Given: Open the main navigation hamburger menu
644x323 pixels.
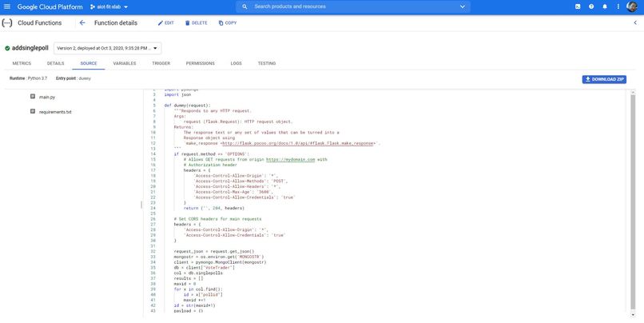Looking at the screenshot, I should tap(7, 6).
